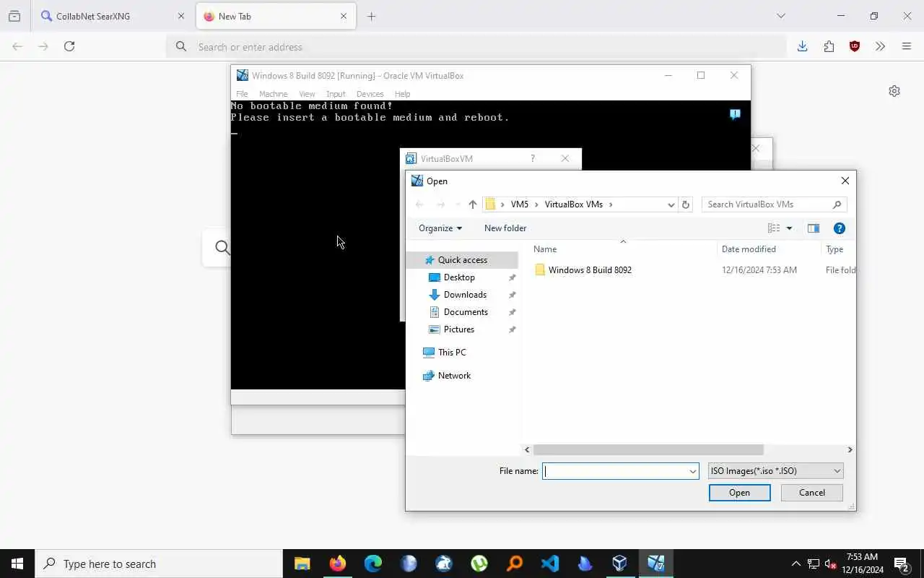
Task: Expand the address path history dropdown
Action: pos(671,204)
